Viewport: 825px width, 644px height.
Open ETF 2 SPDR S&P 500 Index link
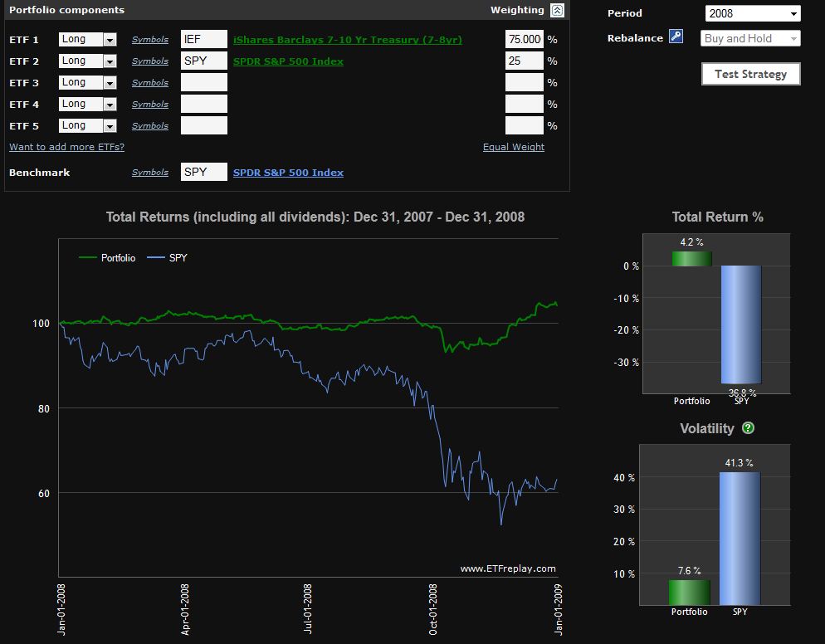click(288, 61)
